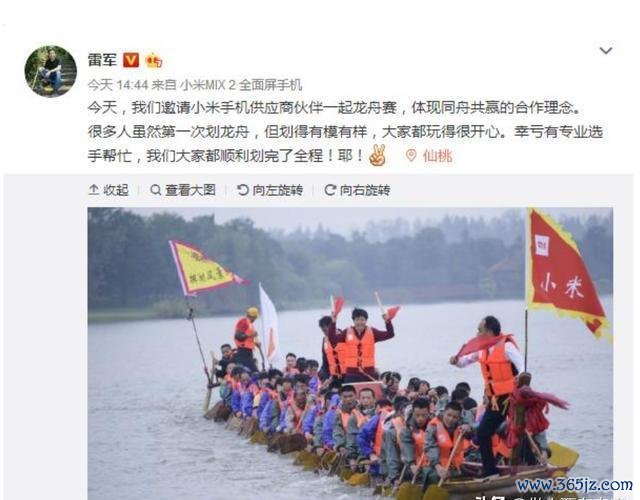Open the 仙桃 location link

438,156
